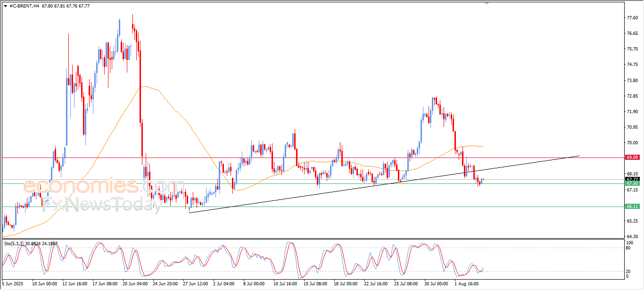Click the 18 Jul 00:00 time axis label
Viewport: 644px width, 290px height.
coord(346,284)
